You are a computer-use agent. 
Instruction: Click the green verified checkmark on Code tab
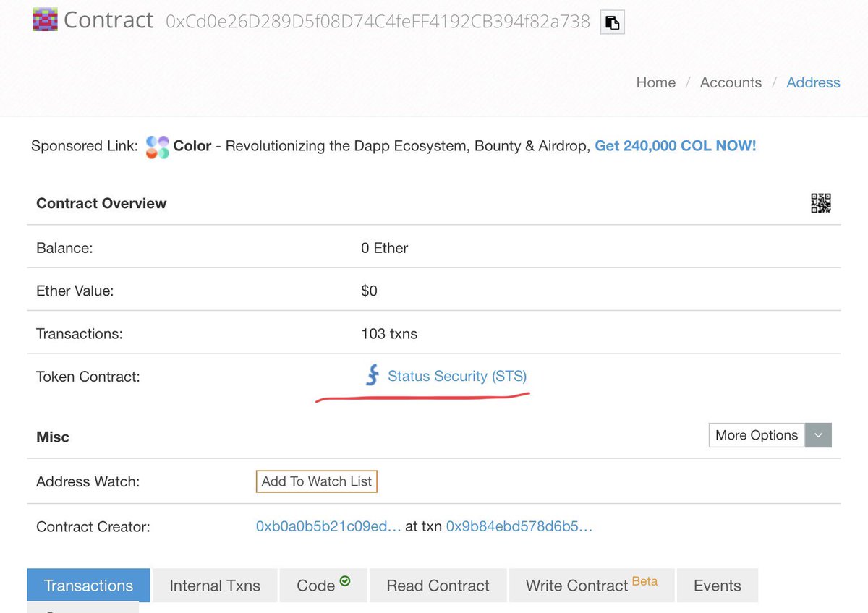(344, 580)
